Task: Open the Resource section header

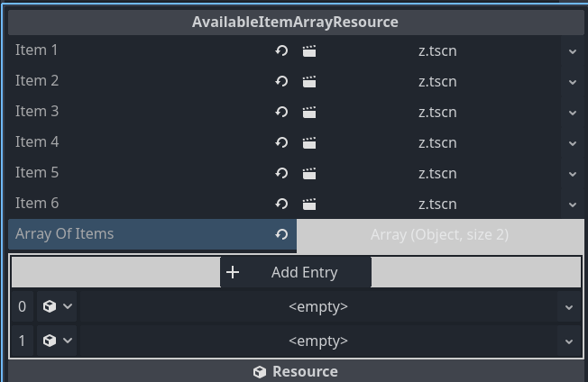Action: (x=296, y=371)
